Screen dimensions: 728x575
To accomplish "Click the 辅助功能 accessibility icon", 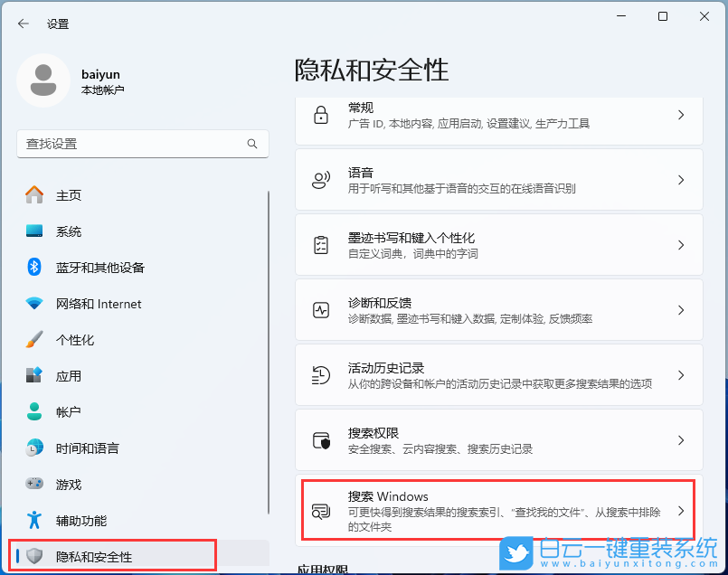I will (x=34, y=521).
